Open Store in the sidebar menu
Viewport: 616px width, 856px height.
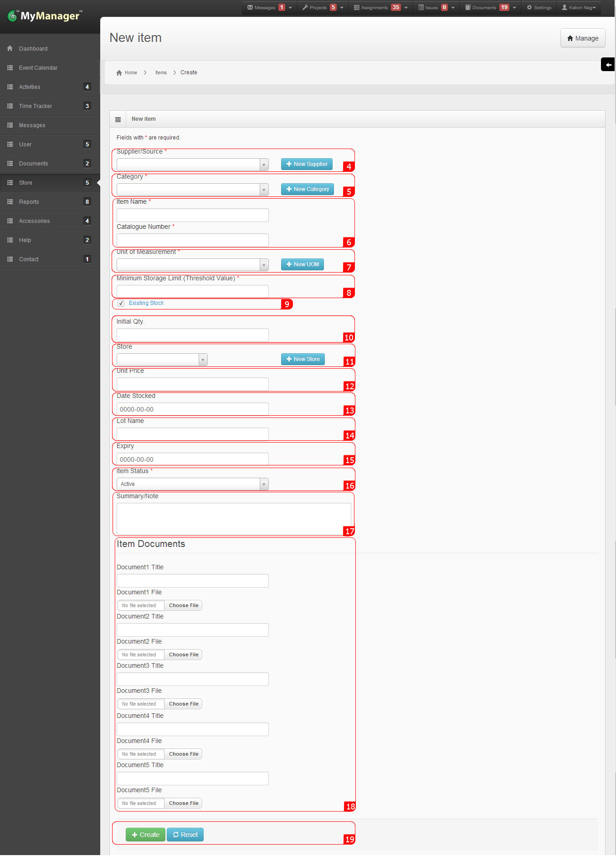(50, 183)
